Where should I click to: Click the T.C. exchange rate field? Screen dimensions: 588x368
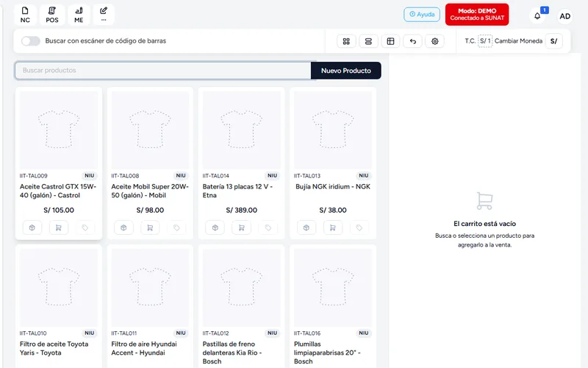(485, 41)
